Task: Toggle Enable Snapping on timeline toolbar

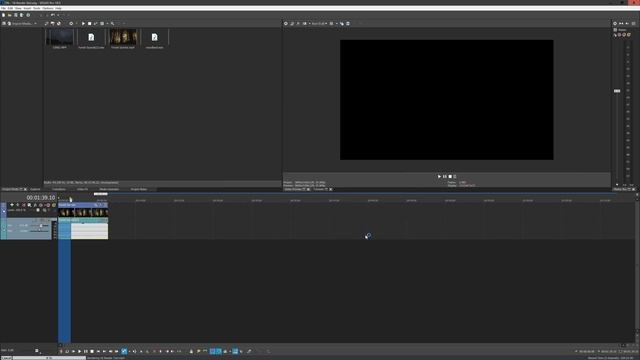Action: (212, 351)
